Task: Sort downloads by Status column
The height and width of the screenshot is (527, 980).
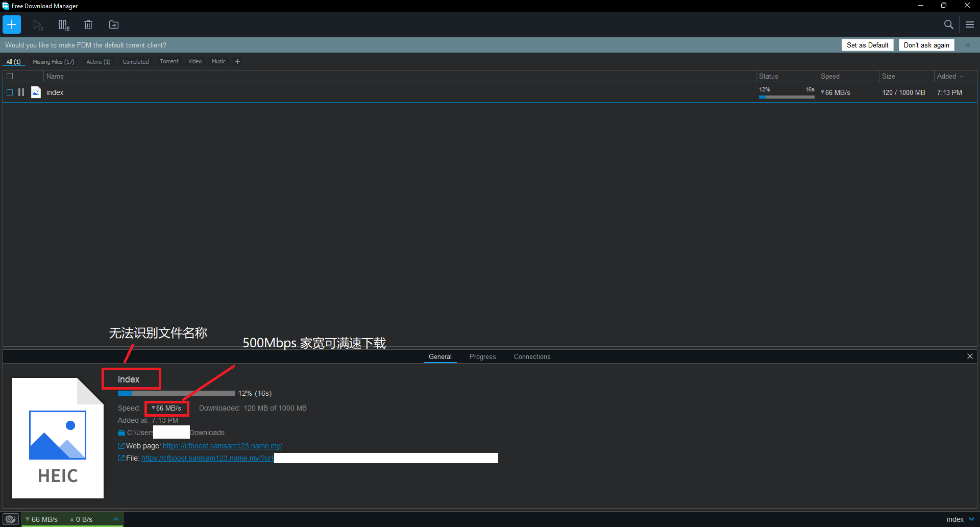Action: point(769,76)
